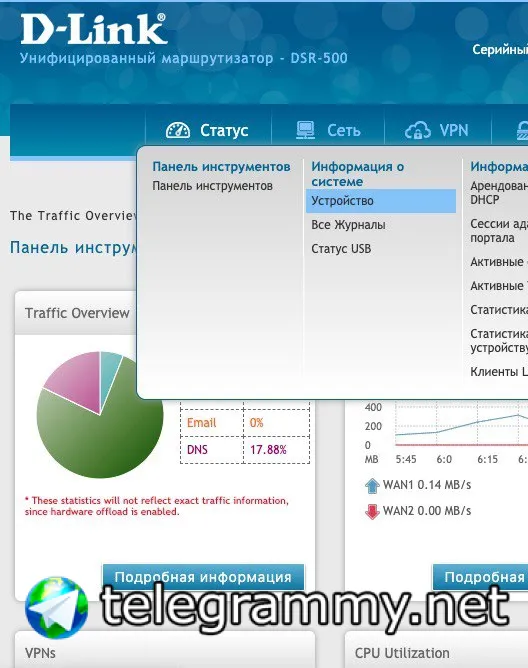
Task: Select Панель инструментов menu entry
Action: pyautogui.click(x=212, y=186)
